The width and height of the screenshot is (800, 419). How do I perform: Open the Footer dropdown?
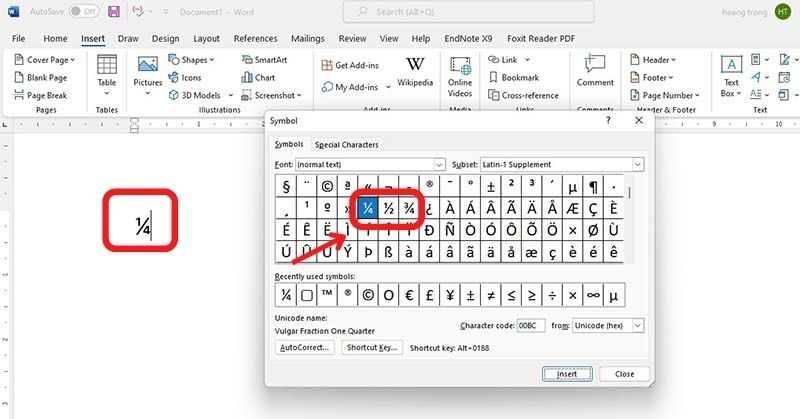(x=652, y=78)
